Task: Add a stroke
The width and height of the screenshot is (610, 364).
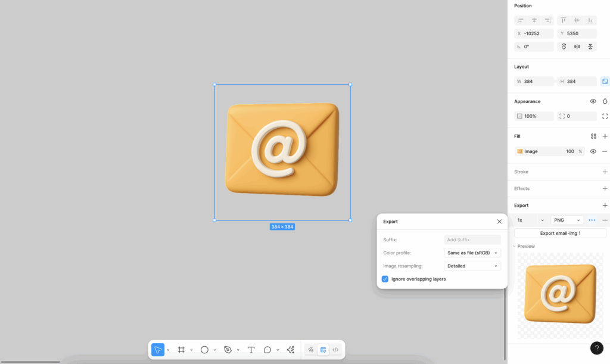Action: pos(605,172)
